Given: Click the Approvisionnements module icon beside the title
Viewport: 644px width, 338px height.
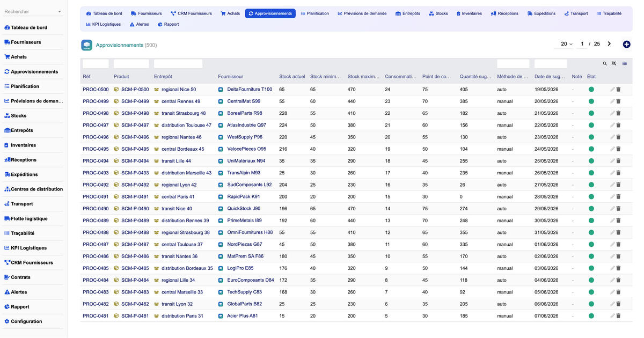Looking at the screenshot, I should coord(86,45).
